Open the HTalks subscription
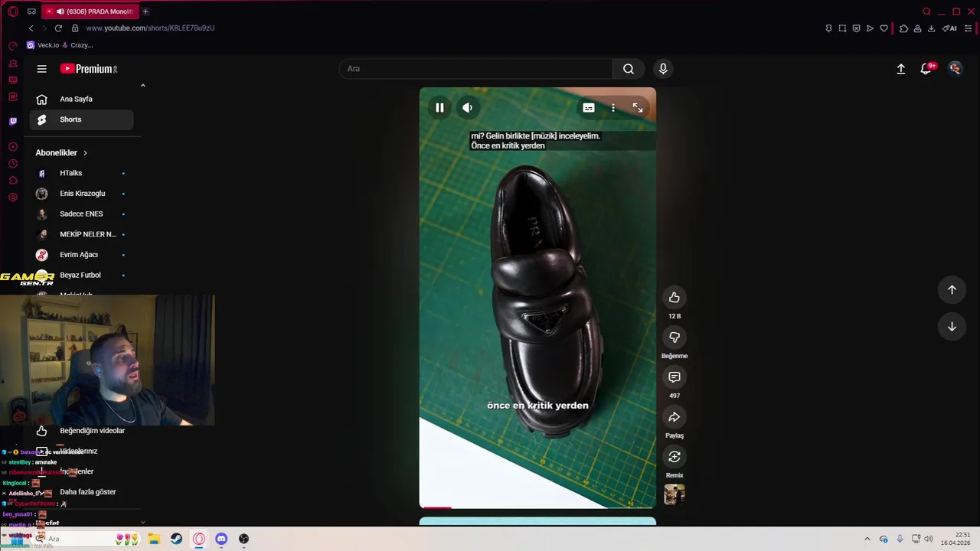Image resolution: width=980 pixels, height=551 pixels. tap(81, 173)
